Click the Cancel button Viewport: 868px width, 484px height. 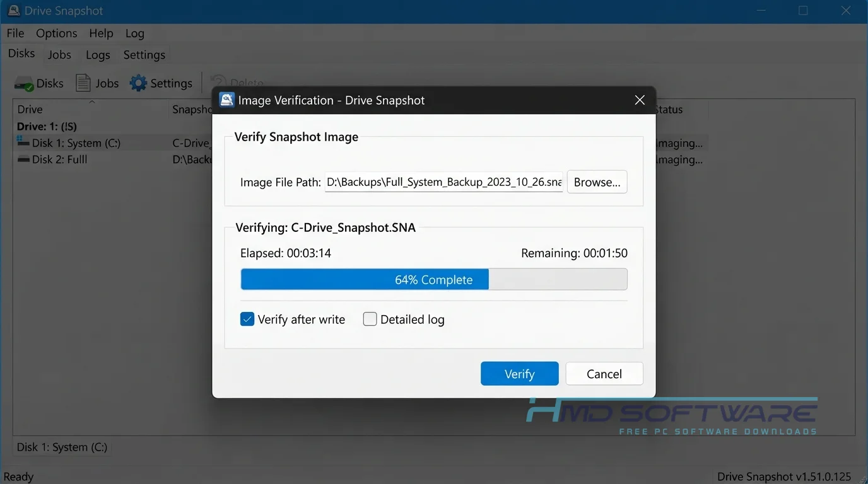604,374
